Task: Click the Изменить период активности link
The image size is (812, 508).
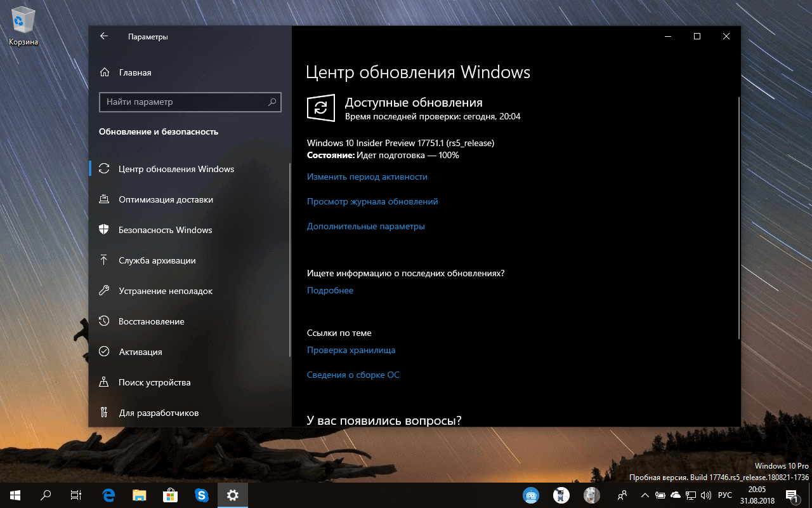Action: click(366, 177)
